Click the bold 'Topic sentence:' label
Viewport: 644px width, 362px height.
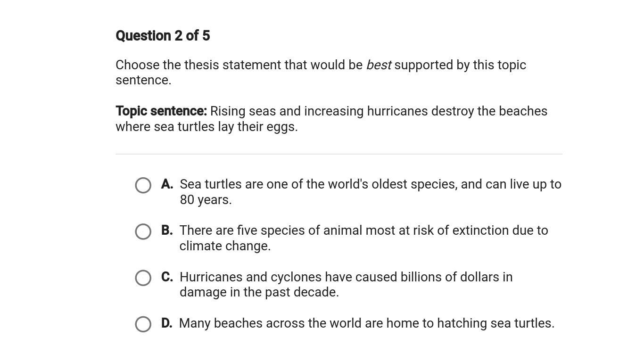pos(161,111)
